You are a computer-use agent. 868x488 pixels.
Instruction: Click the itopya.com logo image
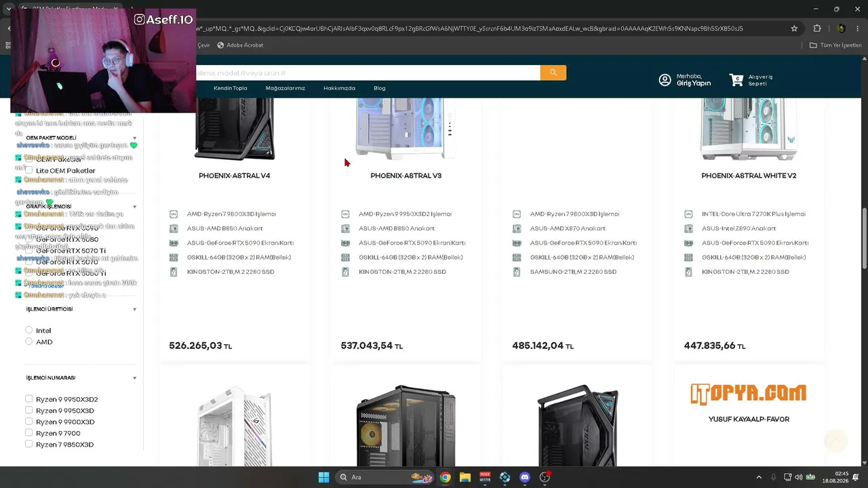point(749,394)
